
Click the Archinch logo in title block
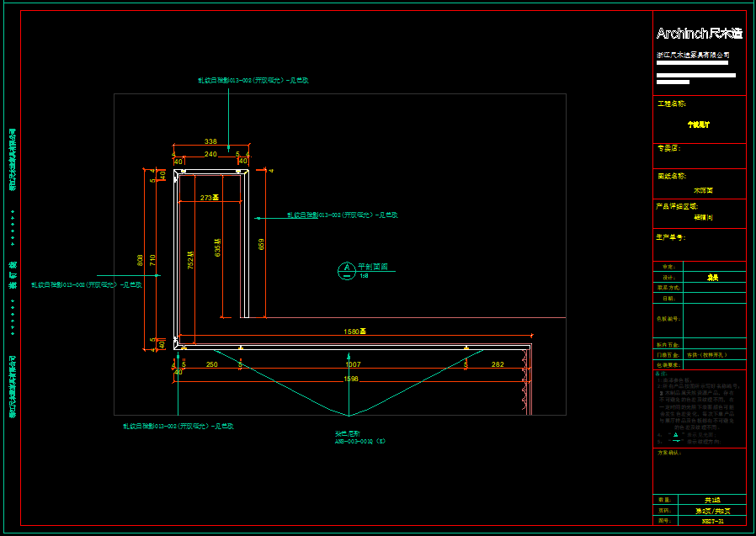(x=699, y=34)
